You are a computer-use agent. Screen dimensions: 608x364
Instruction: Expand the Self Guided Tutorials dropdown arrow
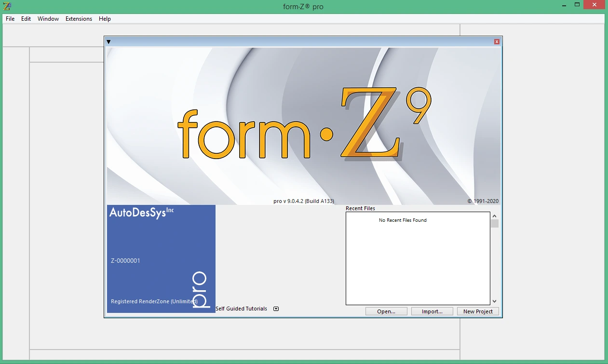276,309
